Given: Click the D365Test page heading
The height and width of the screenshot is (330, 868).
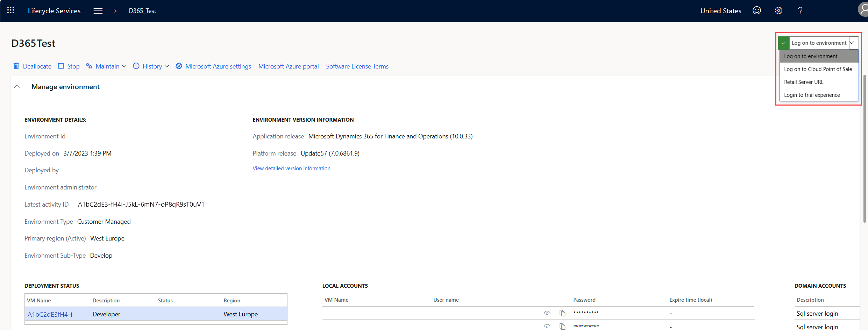Looking at the screenshot, I should [33, 43].
